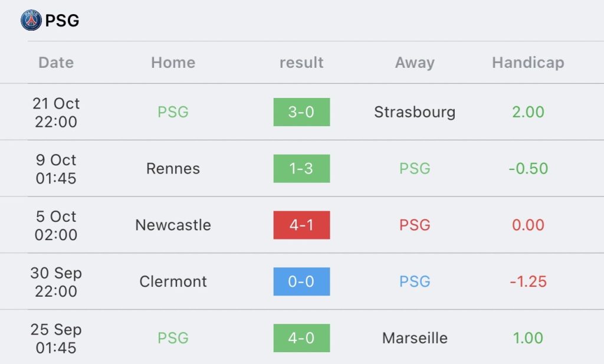
Task: Click the result column header
Action: point(301,63)
